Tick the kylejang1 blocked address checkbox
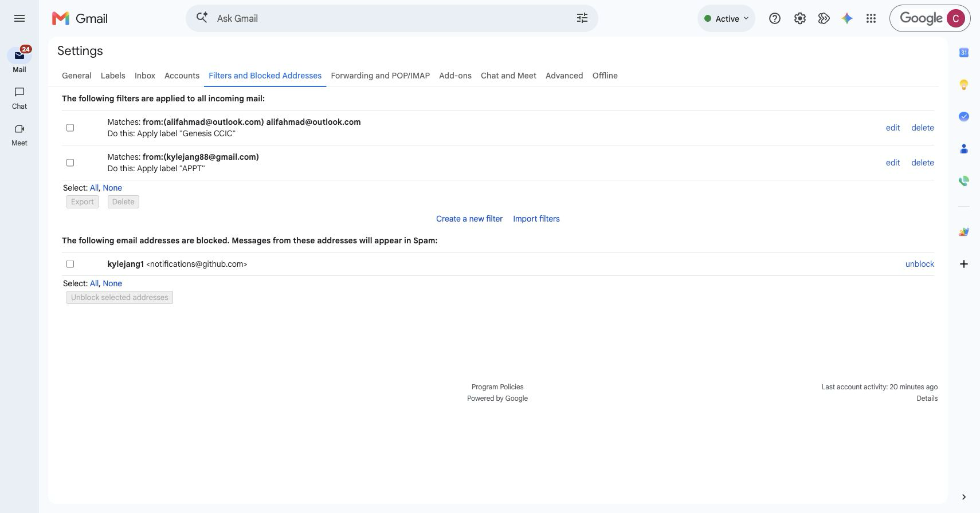The height and width of the screenshot is (513, 980). [x=70, y=264]
